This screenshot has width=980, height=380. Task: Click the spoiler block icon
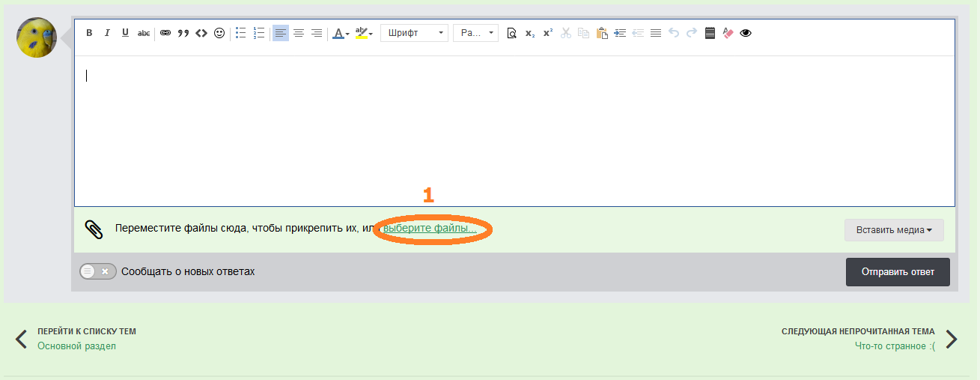pos(710,33)
